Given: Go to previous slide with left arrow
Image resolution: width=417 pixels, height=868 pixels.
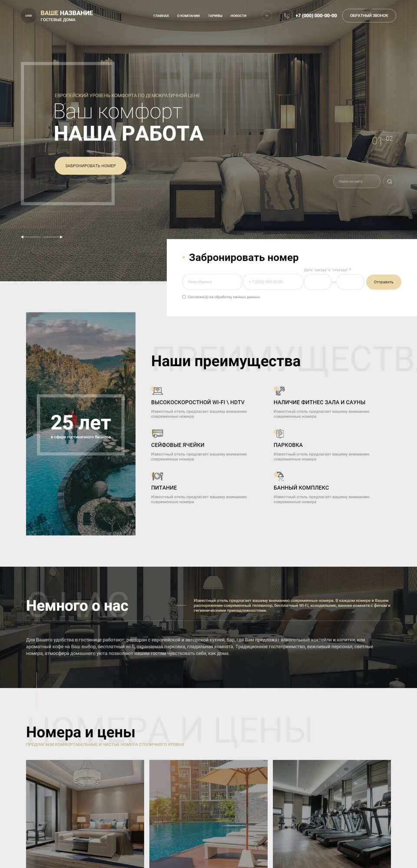Looking at the screenshot, I should point(30,237).
